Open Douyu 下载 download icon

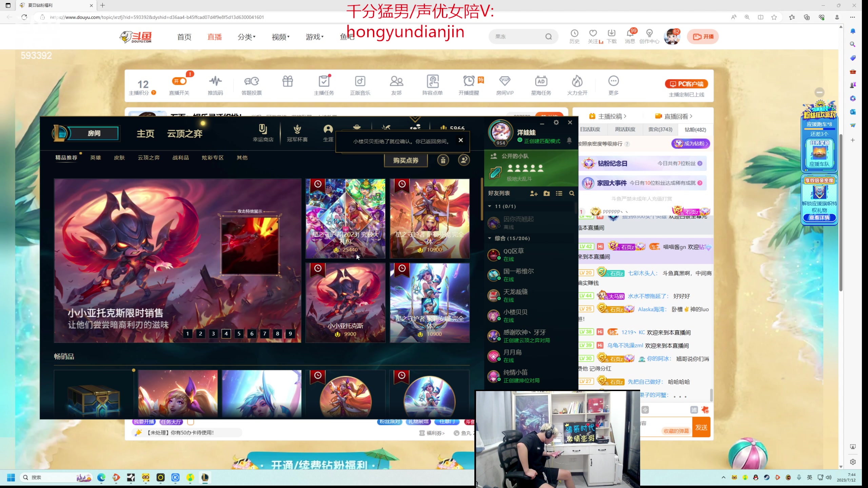click(612, 36)
